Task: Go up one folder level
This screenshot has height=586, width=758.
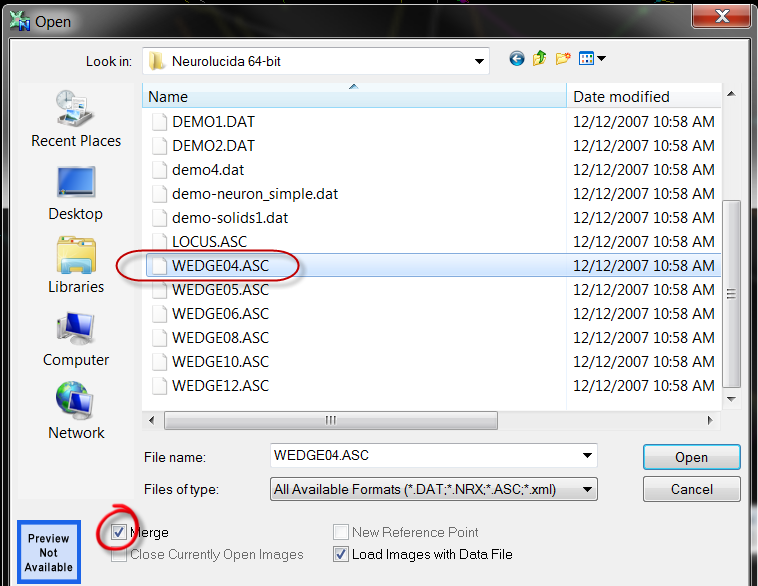Action: pyautogui.click(x=540, y=59)
